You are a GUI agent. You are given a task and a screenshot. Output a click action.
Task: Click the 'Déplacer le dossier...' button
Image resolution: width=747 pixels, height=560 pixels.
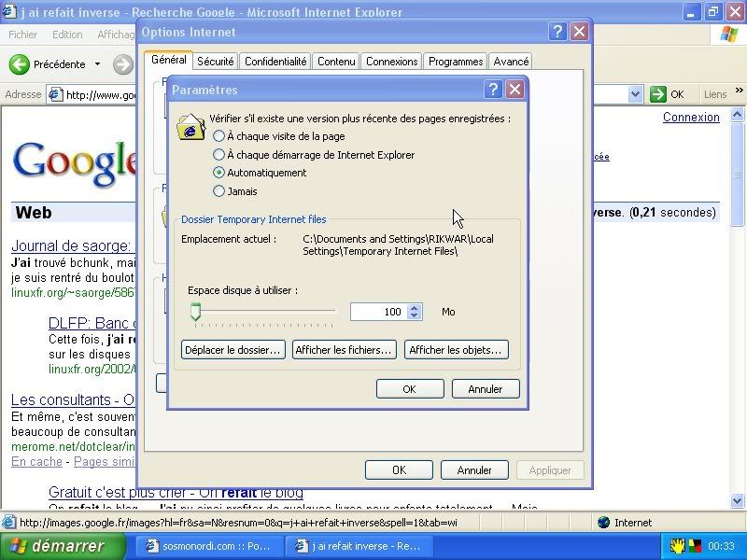(x=233, y=349)
